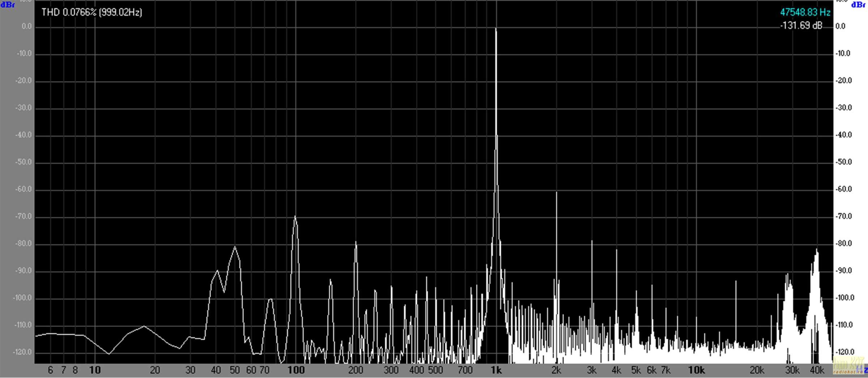Click the 5k frequency axis label
Image resolution: width=868 pixels, height=378 pixels.
pos(636,370)
